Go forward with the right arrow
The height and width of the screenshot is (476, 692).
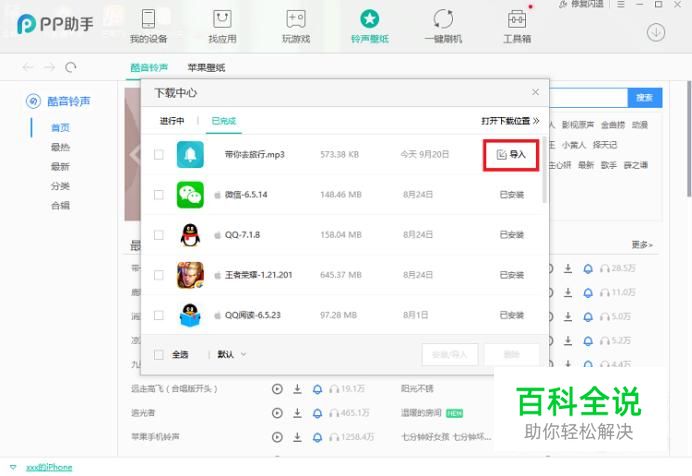click(x=49, y=67)
